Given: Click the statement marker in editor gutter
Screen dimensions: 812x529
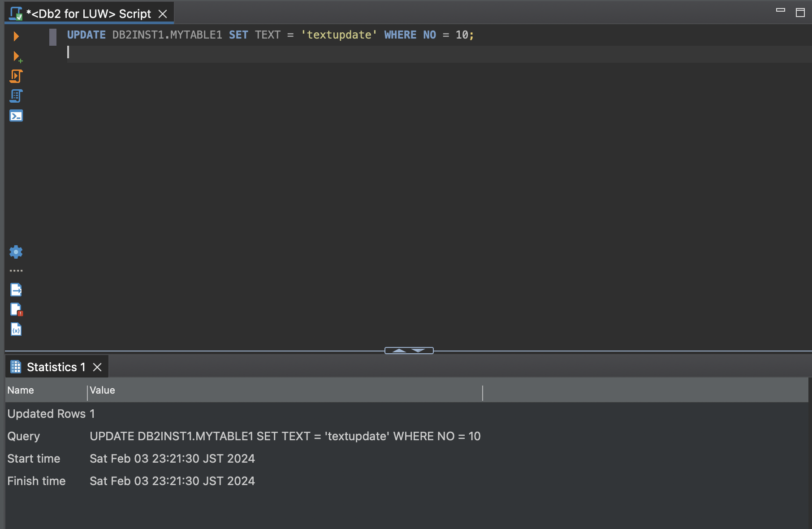Looking at the screenshot, I should [53, 37].
